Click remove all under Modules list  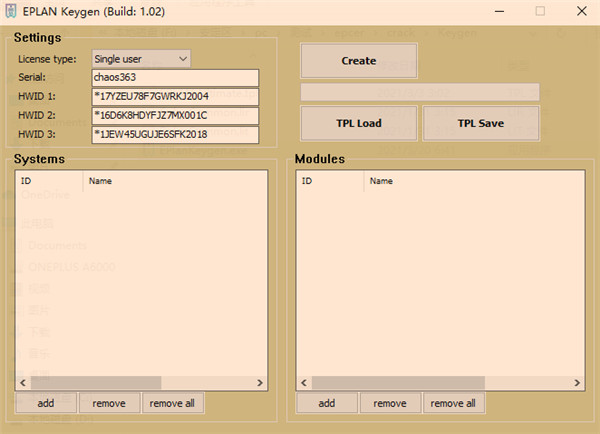click(453, 403)
